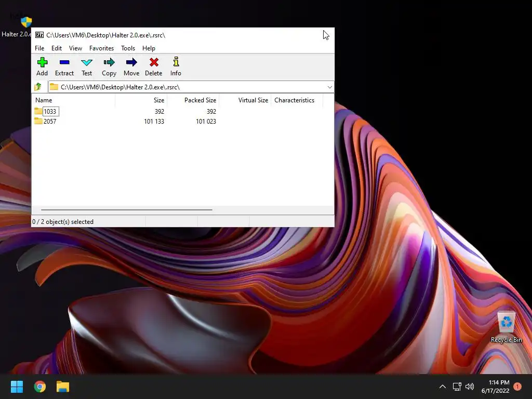Select the 2057 folder icon
Screen dimensions: 532x399
click(38, 121)
